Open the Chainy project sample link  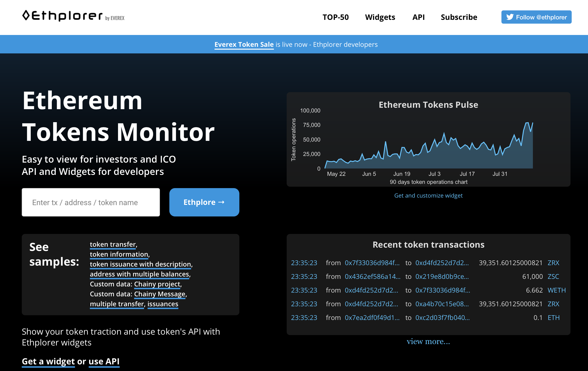[157, 284]
